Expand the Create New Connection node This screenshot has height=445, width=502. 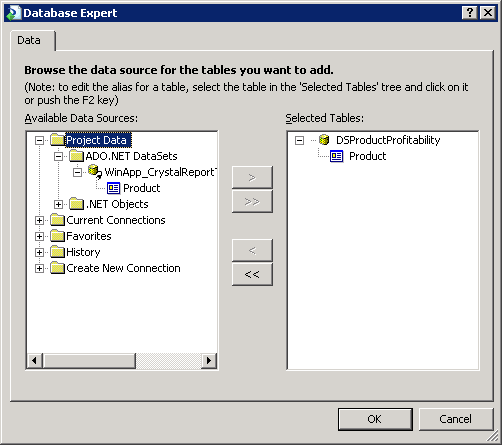tap(39, 268)
